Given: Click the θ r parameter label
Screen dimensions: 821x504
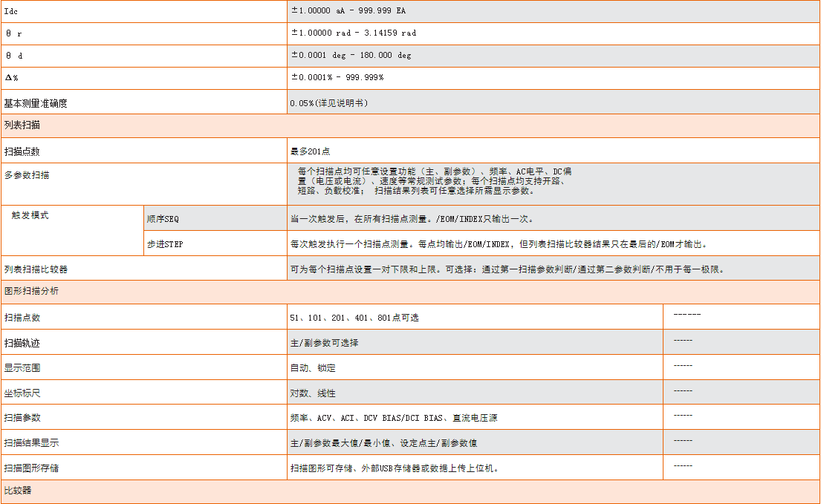Looking at the screenshot, I should point(13,33).
